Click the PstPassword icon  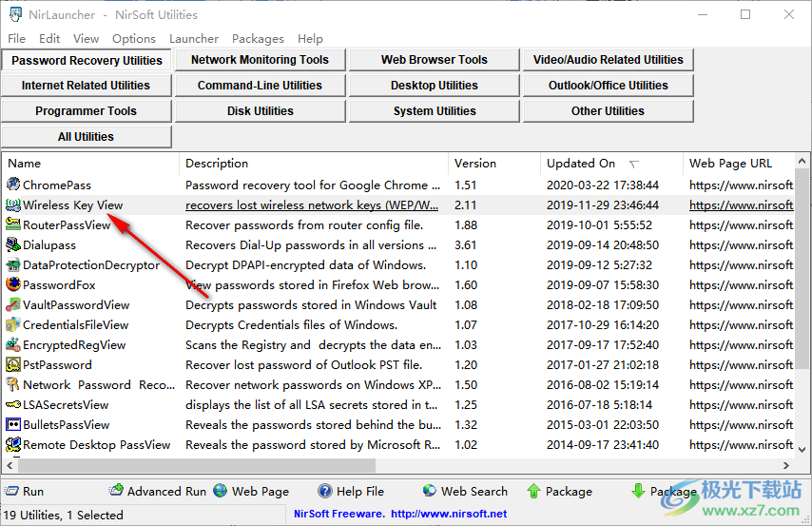[13, 365]
